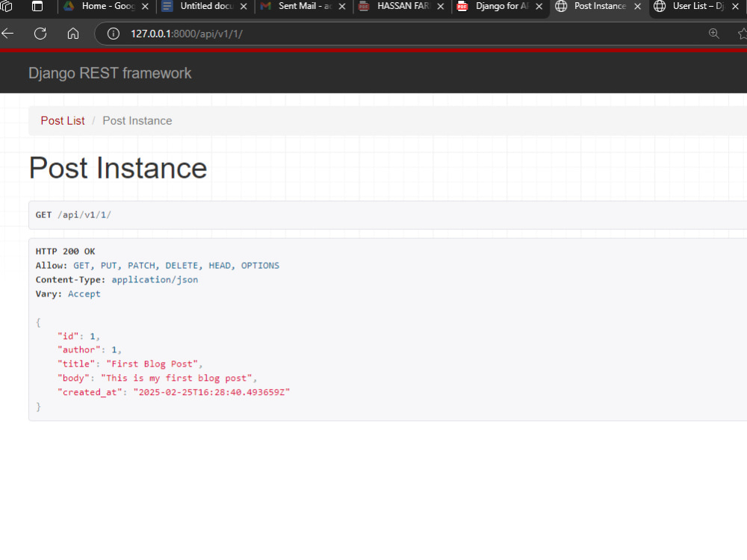Image resolution: width=747 pixels, height=560 pixels.
Task: Follow the Post List breadcrumb link
Action: tap(63, 120)
